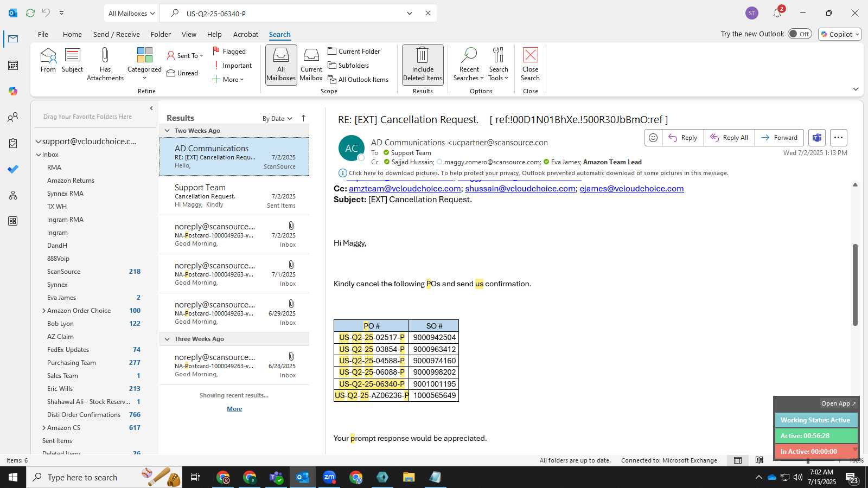Open To Do checkmark app
The width and height of the screenshot is (868, 488).
click(13, 169)
